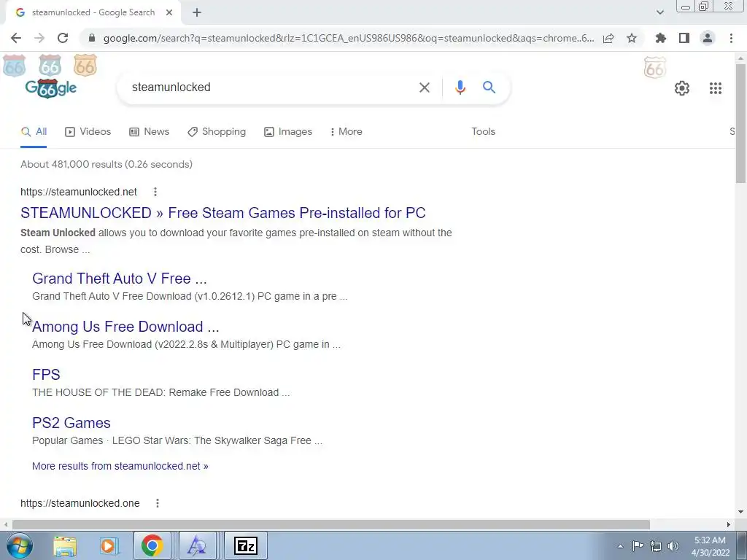Click into the steamunlocked search field
The image size is (747, 560).
(x=267, y=87)
